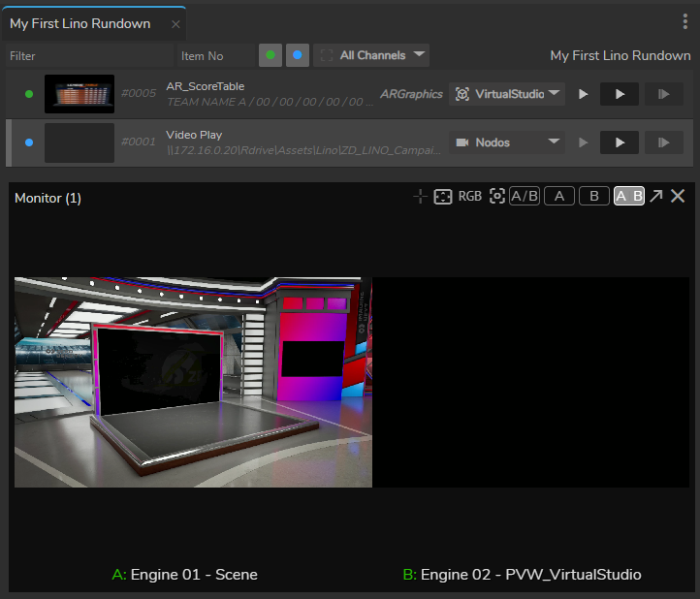Click the kebab menu icon in tab bar
Viewport: 700px width, 599px height.
(x=685, y=22)
